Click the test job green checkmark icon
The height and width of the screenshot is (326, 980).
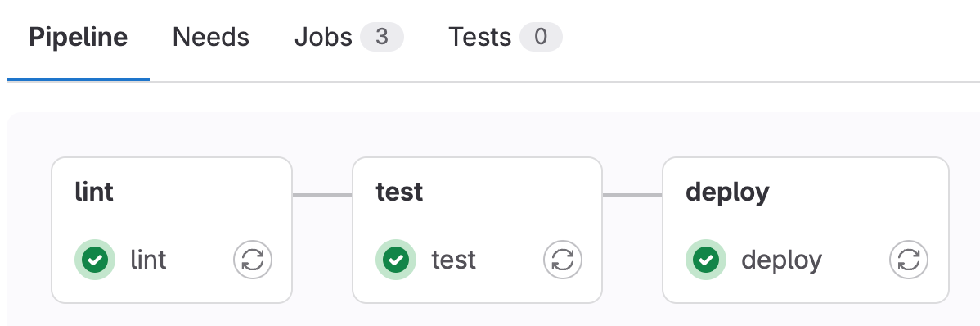click(x=396, y=260)
